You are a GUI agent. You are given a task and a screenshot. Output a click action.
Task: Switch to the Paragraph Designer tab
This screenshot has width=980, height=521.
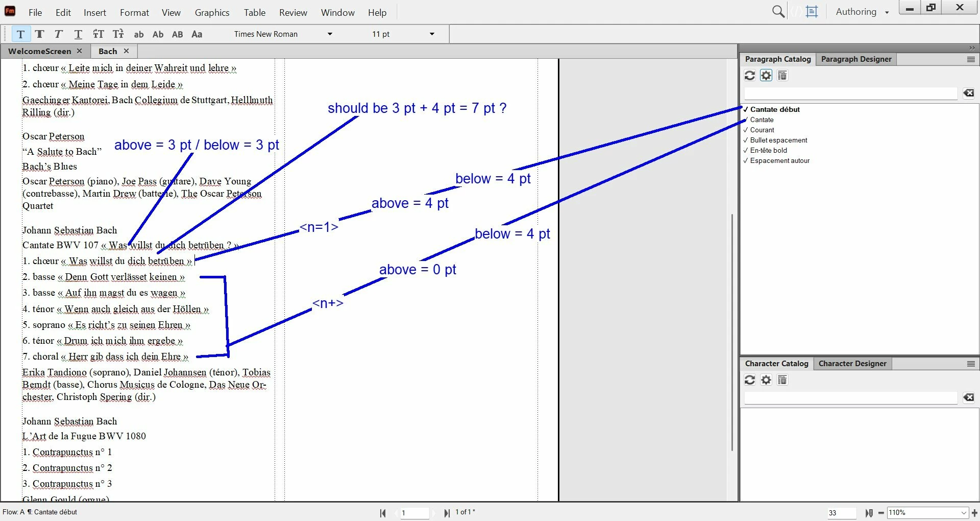856,59
